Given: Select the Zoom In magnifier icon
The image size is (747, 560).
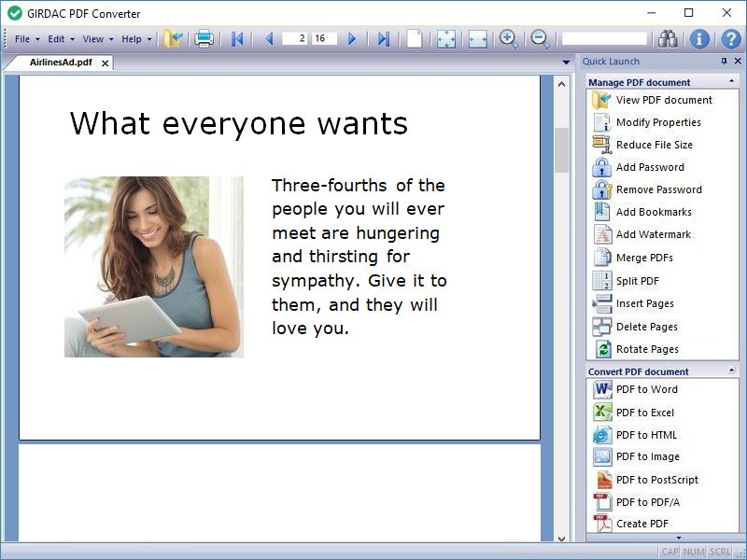Looking at the screenshot, I should [x=507, y=38].
